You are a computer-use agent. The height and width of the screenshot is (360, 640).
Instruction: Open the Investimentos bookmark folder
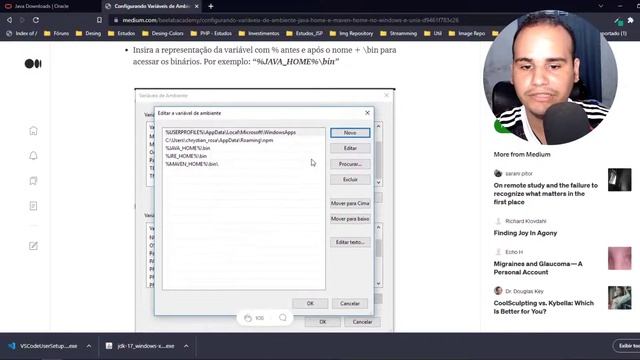[259, 33]
